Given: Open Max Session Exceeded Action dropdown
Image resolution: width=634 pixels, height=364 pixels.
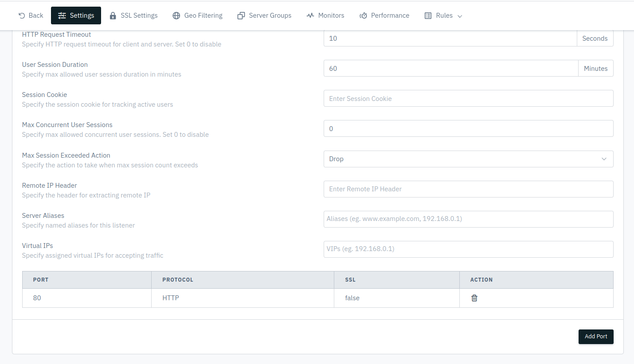Looking at the screenshot, I should point(469,159).
